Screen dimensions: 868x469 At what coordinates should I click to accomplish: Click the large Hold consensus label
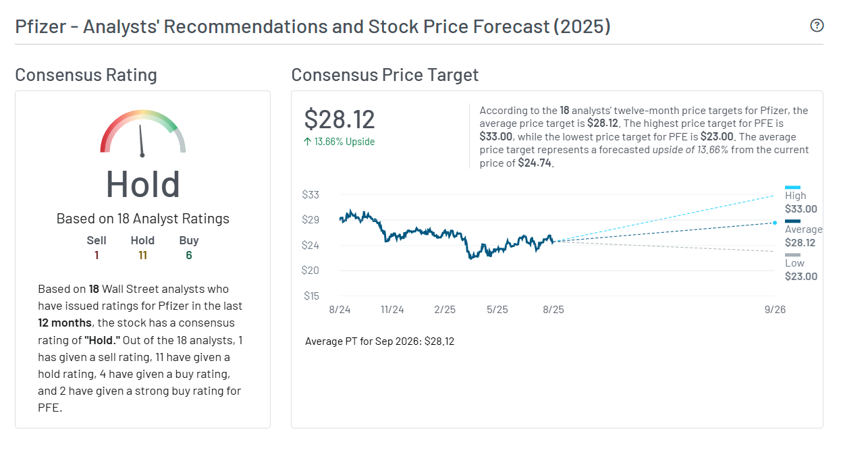pos(142,184)
